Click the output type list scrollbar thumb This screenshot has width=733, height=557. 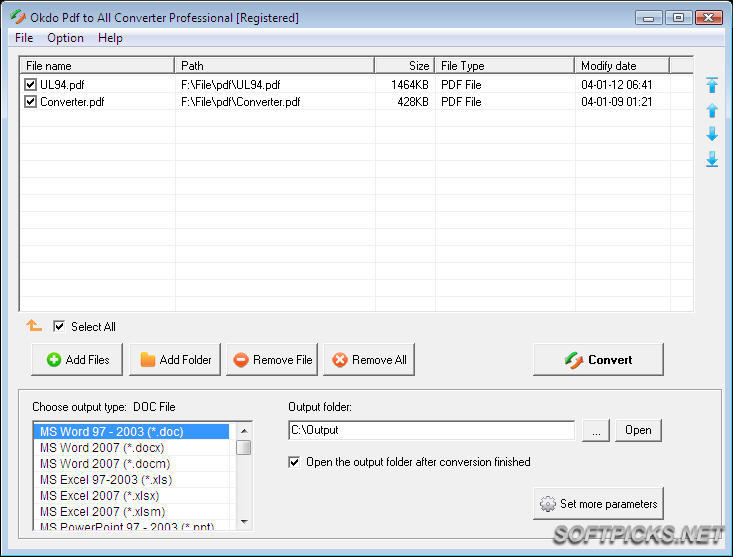pyautogui.click(x=244, y=447)
